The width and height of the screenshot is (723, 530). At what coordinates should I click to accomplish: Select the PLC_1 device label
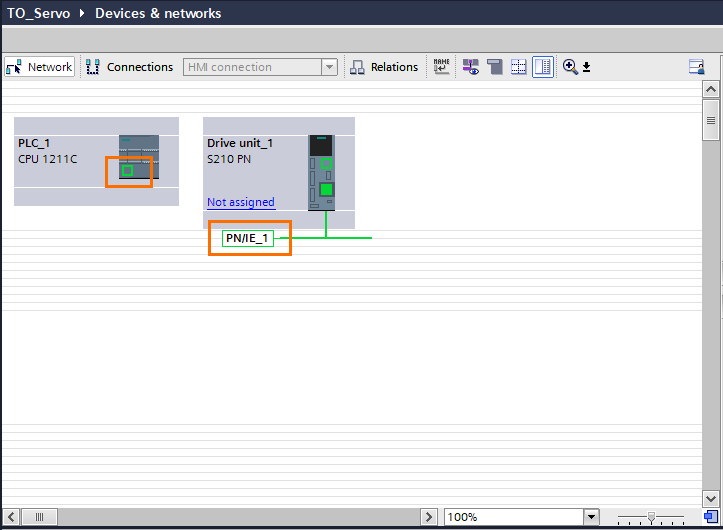pyautogui.click(x=34, y=143)
